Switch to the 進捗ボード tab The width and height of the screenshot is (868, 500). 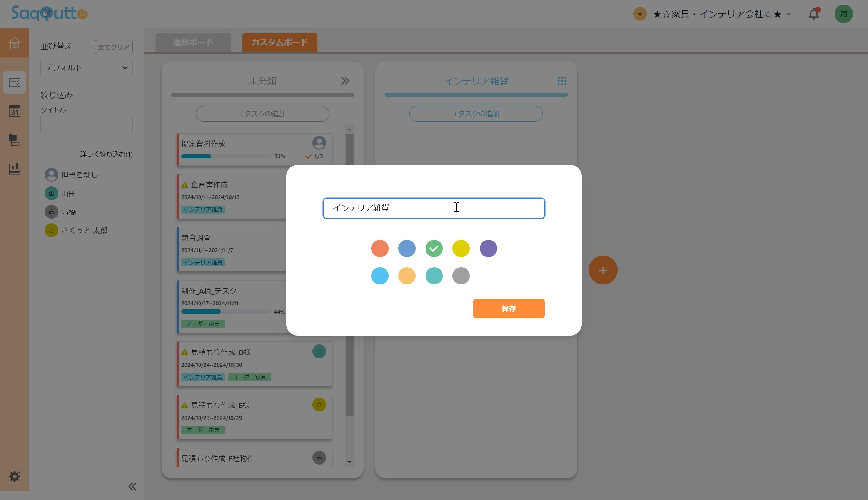coord(193,42)
